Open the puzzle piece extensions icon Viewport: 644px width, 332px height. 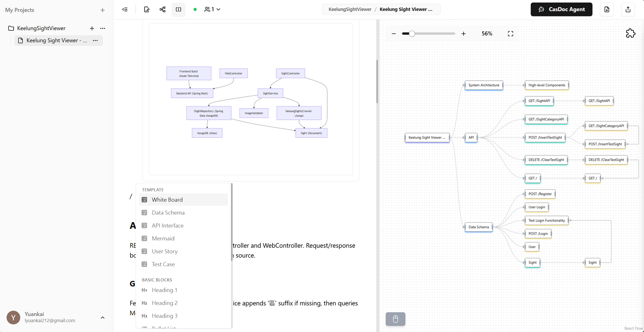[630, 33]
